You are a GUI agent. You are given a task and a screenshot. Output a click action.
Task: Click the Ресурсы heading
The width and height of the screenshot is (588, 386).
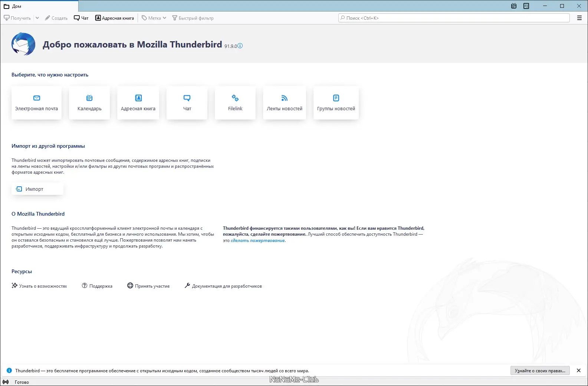[x=22, y=271]
